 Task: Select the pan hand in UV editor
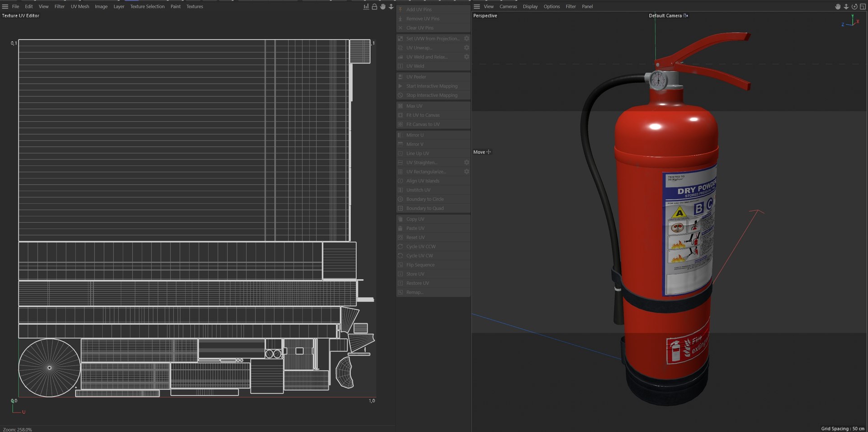pos(383,6)
